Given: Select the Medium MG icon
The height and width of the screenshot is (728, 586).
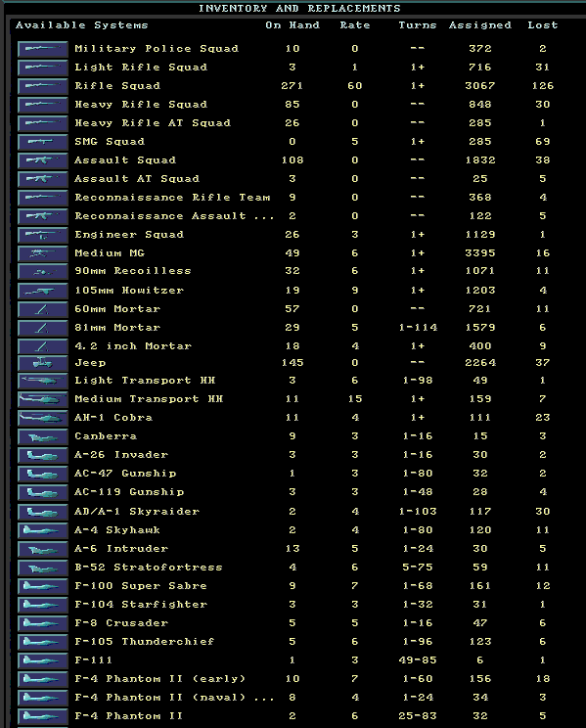Looking at the screenshot, I should (43, 253).
